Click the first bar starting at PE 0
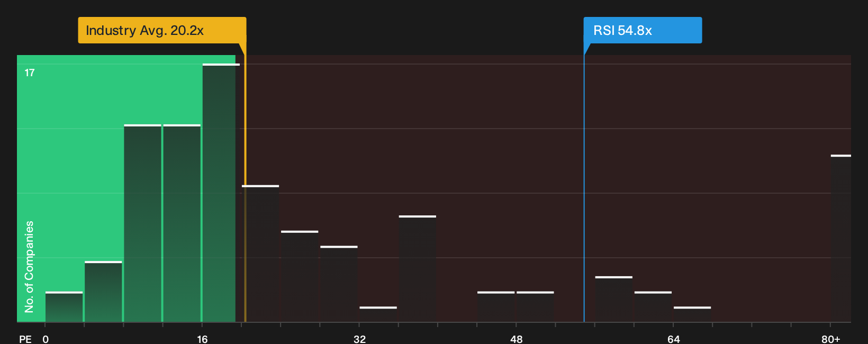The width and height of the screenshot is (868, 344). [x=64, y=307]
